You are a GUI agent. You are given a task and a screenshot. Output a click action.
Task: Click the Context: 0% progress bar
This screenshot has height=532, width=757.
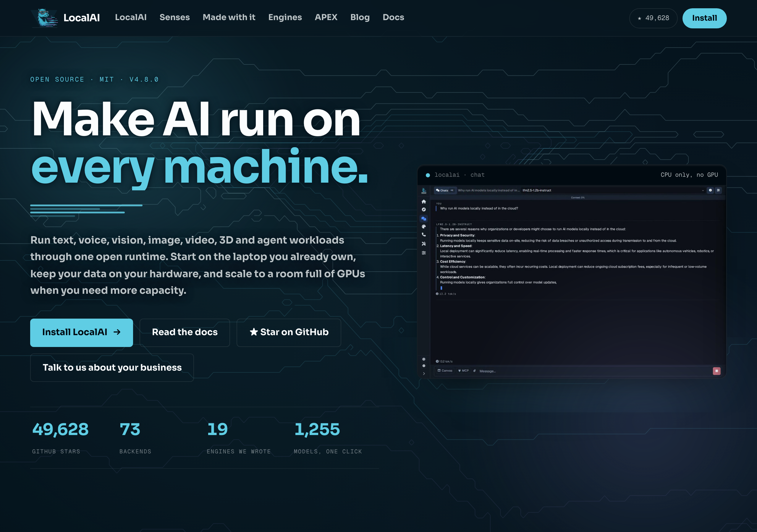578,197
